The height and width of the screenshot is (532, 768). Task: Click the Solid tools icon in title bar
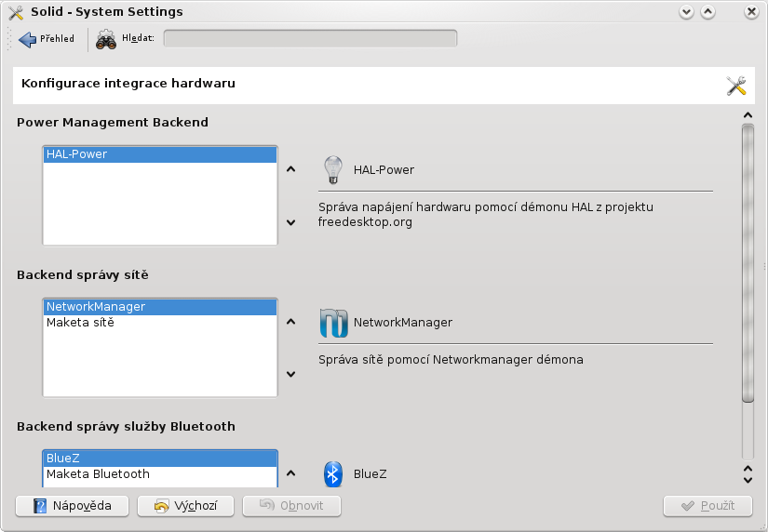16,12
